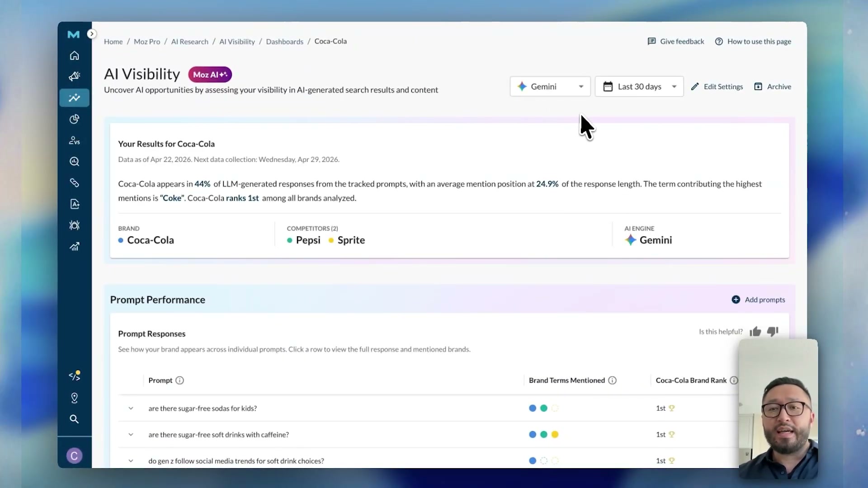Click the Prompt column header
The width and height of the screenshot is (868, 488).
click(160, 380)
